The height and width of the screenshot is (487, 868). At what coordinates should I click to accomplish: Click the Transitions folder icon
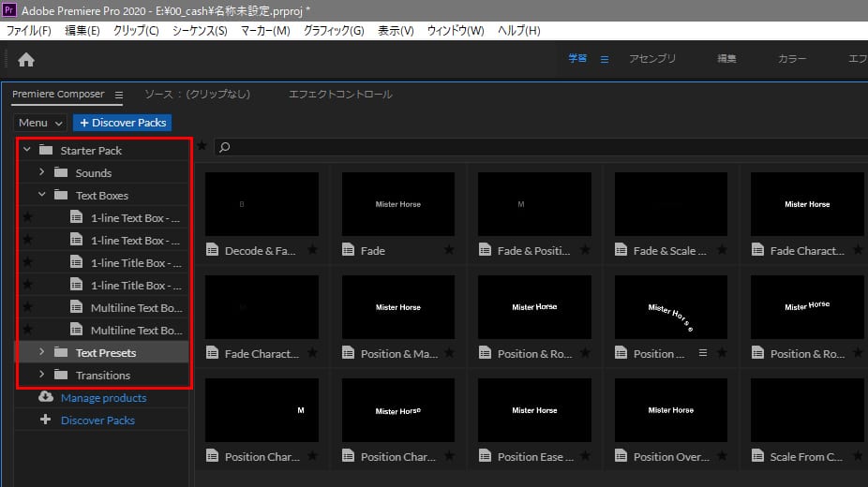(61, 375)
